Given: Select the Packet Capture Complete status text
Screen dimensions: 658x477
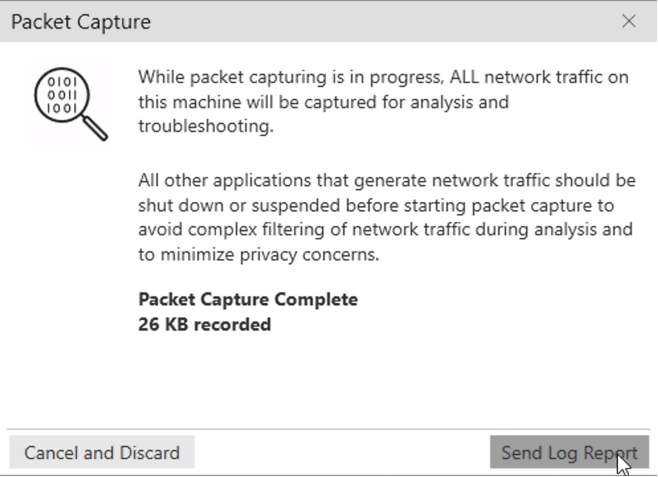Looking at the screenshot, I should (248, 300).
